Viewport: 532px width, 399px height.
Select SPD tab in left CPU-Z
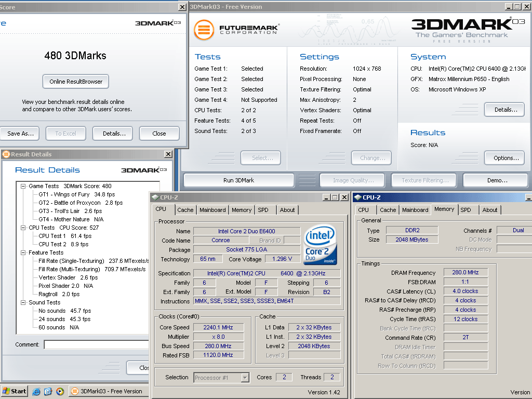[x=263, y=210]
